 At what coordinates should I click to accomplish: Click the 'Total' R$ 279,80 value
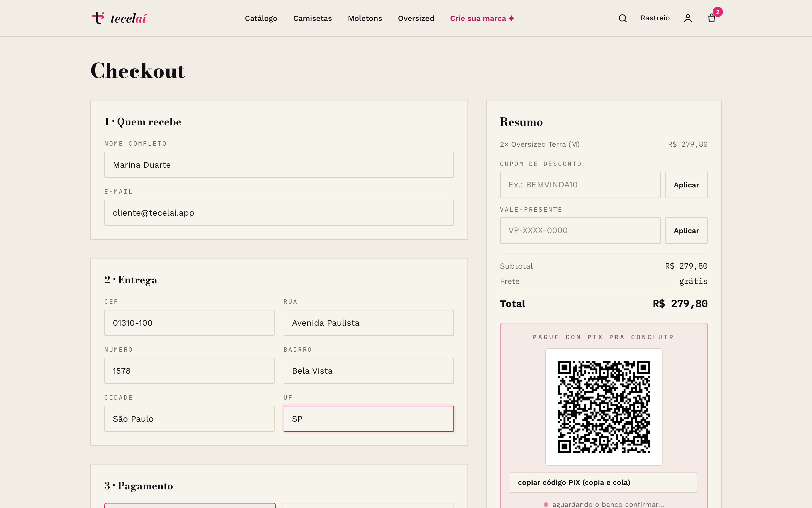[680, 304]
